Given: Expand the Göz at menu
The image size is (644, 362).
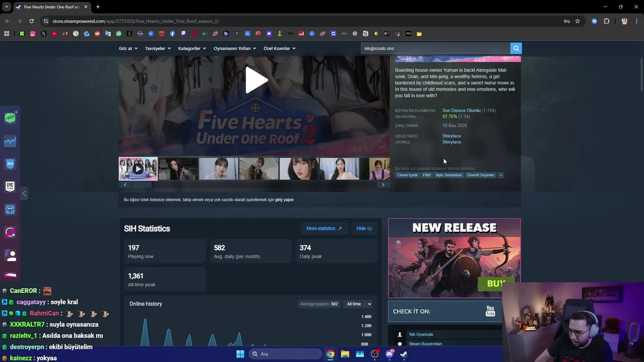Looking at the screenshot, I should point(128,48).
